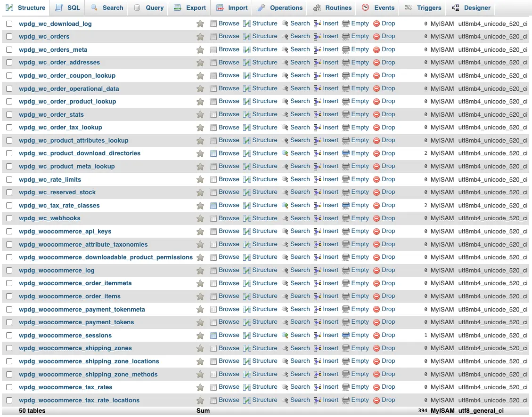This screenshot has height=417, width=532.
Task: Open the Export tab
Action: (x=190, y=8)
